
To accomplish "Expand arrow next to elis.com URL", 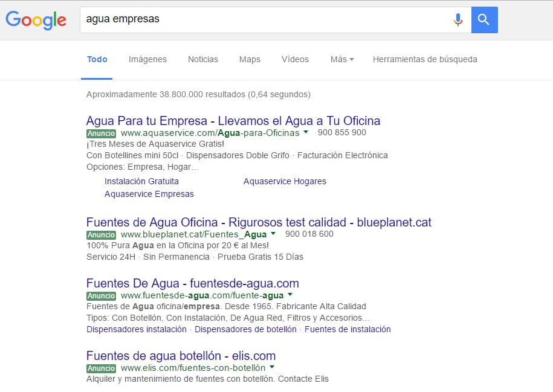I will 272,367.
